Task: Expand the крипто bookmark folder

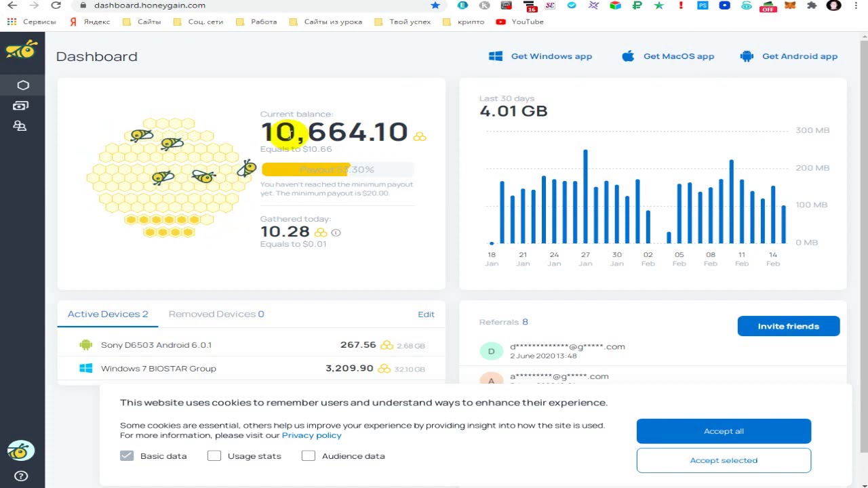Action: click(463, 22)
